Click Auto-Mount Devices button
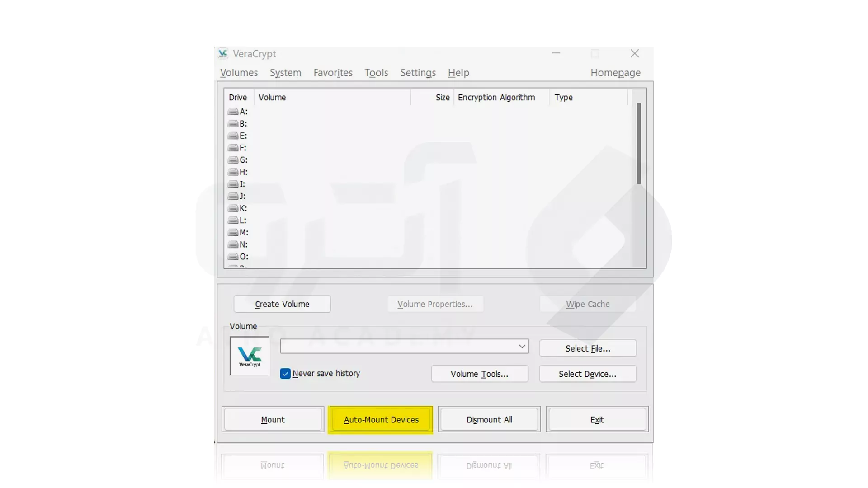Viewport: 868px width, 488px height. point(381,420)
